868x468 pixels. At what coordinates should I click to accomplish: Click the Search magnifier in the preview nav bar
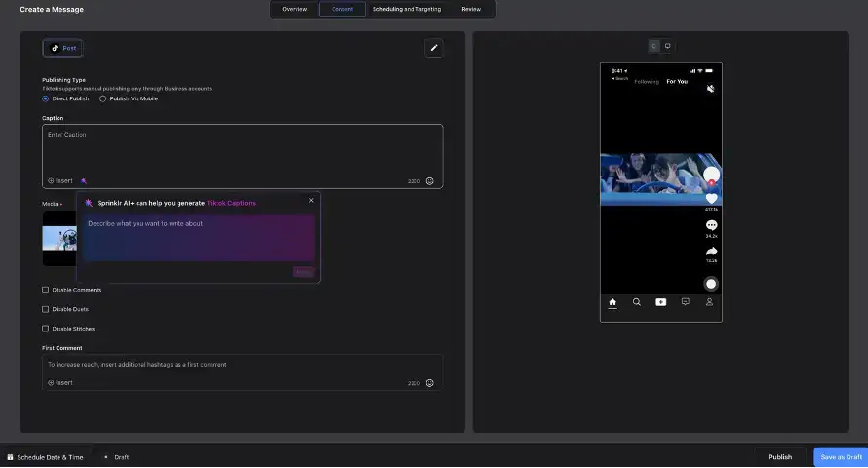pyautogui.click(x=637, y=302)
